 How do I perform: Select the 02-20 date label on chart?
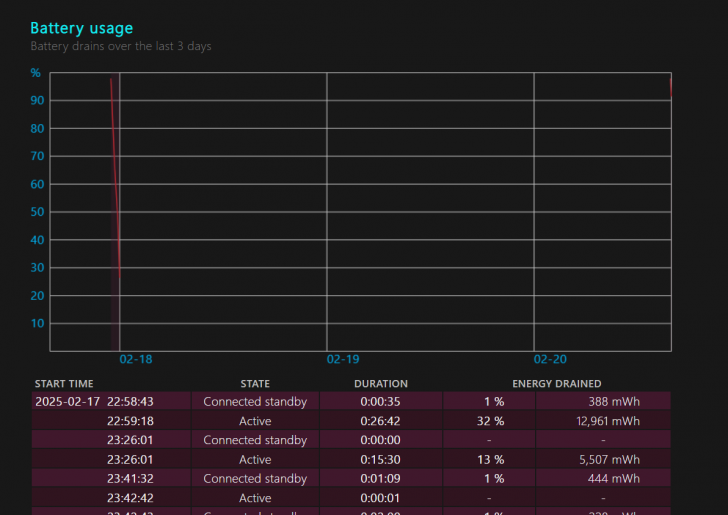tap(550, 359)
